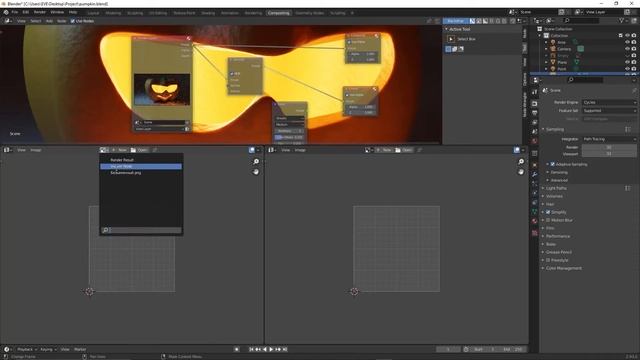The height and width of the screenshot is (360, 640).
Task: Click the image list search field
Action: [x=141, y=230]
